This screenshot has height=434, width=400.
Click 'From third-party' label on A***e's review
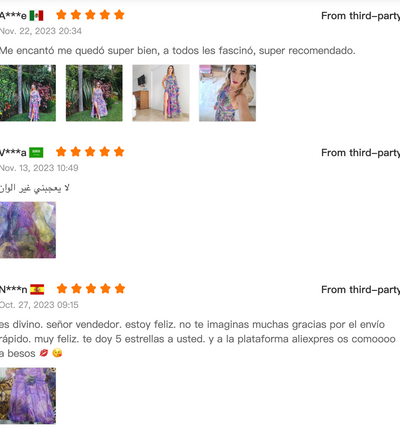click(360, 16)
